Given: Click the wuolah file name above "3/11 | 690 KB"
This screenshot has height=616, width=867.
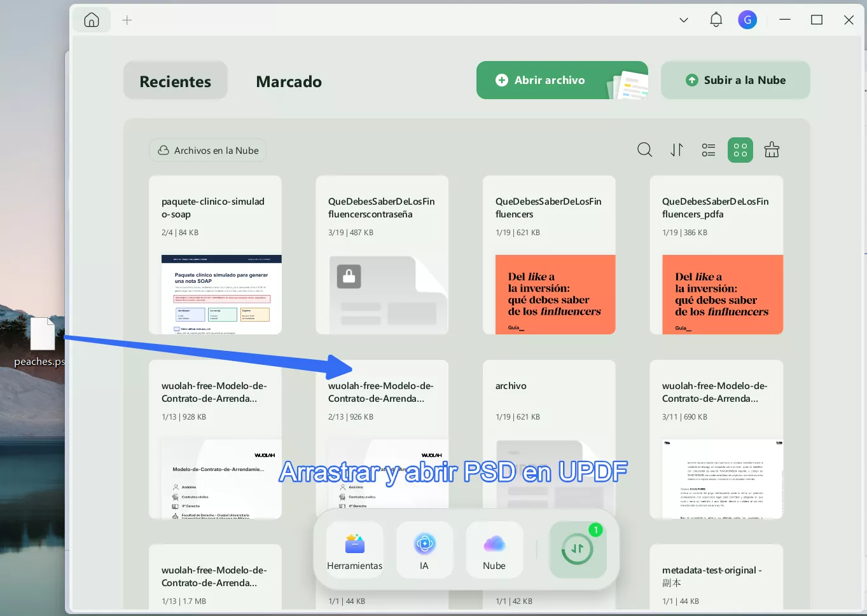Looking at the screenshot, I should coord(715,392).
